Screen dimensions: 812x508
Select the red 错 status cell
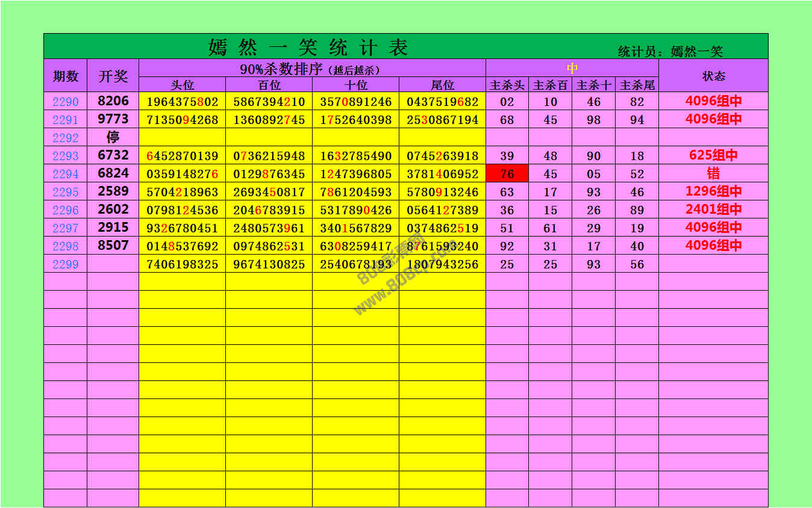(713, 174)
